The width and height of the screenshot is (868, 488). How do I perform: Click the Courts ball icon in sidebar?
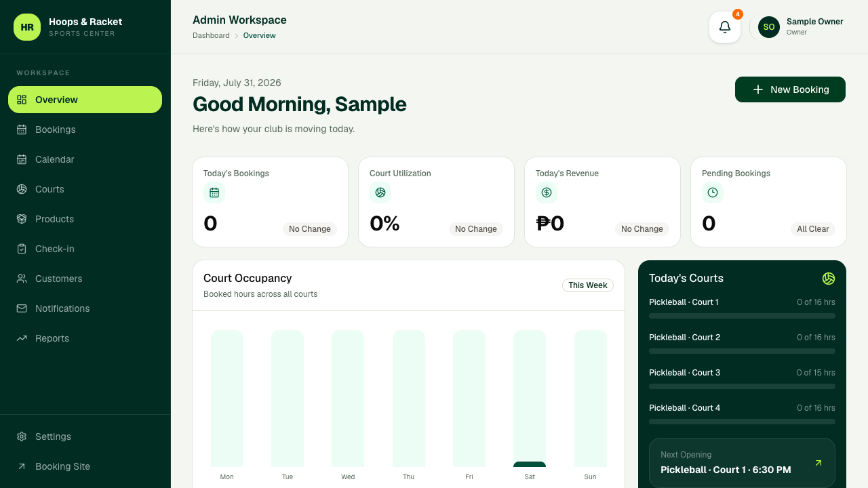[22, 189]
